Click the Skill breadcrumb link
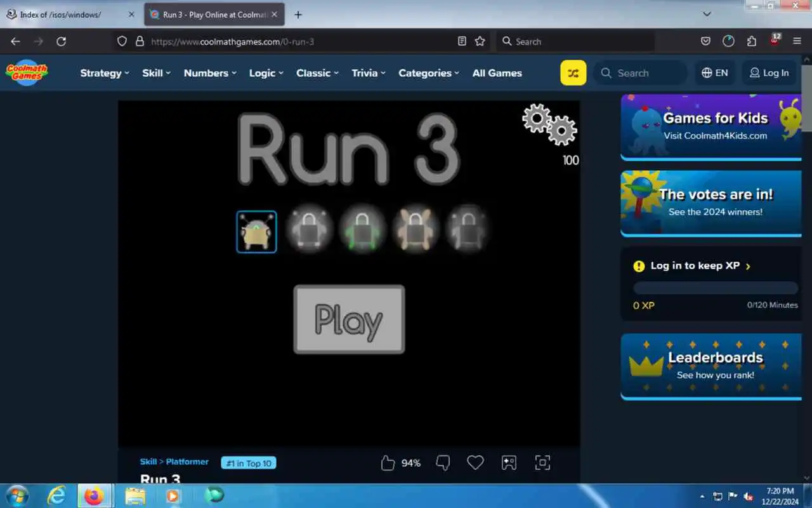812x508 pixels. point(148,462)
